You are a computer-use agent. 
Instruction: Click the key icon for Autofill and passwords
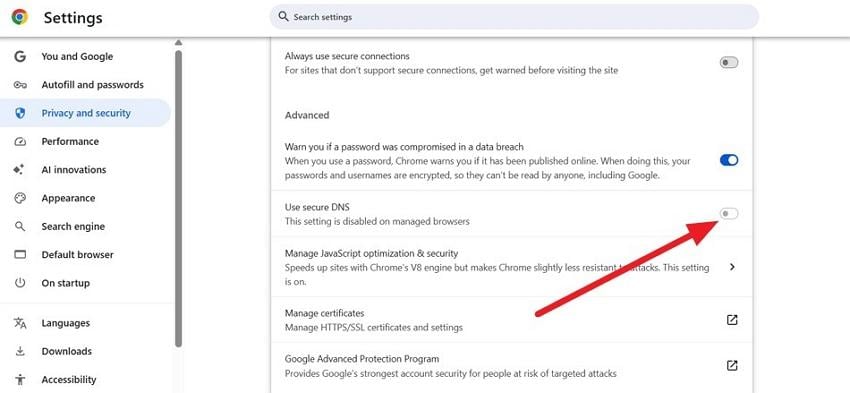(x=20, y=85)
